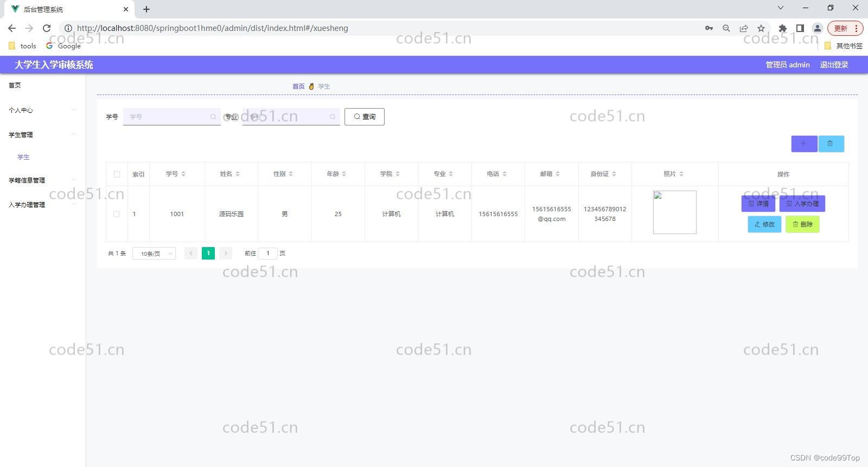The width and height of the screenshot is (868, 467).
Task: Open a new browser tab
Action: [x=146, y=9]
